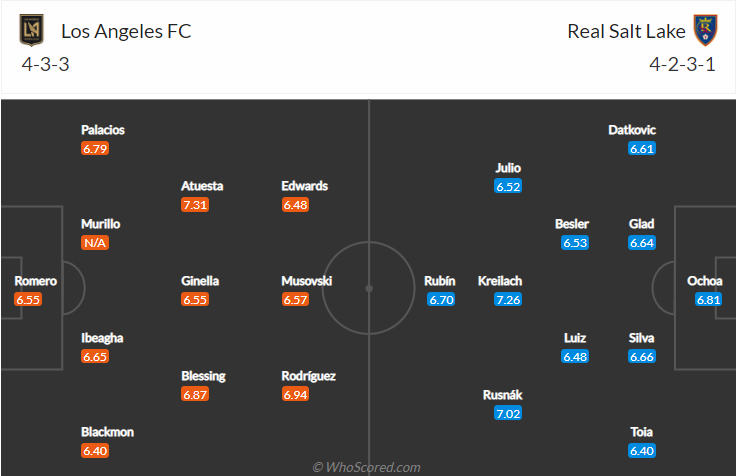Click Ochoa's 6.81 rating badge
Viewport: 736px width, 476px height.
708,299
